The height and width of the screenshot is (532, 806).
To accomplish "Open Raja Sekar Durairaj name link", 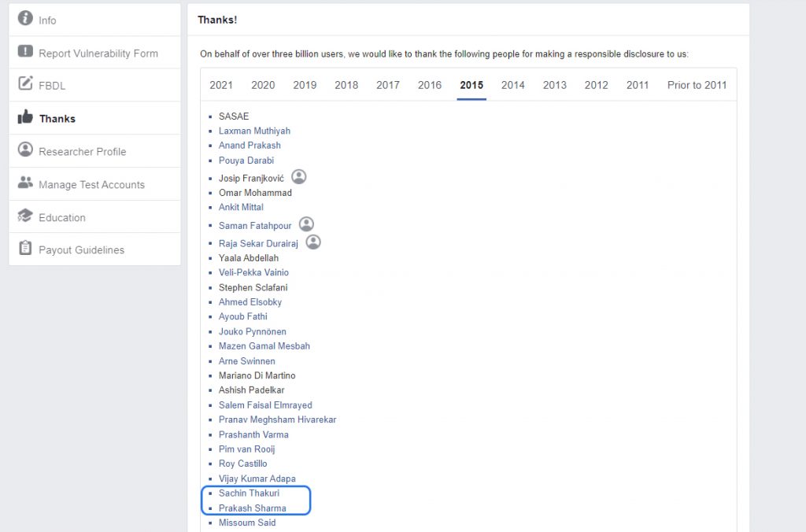I will click(x=258, y=244).
